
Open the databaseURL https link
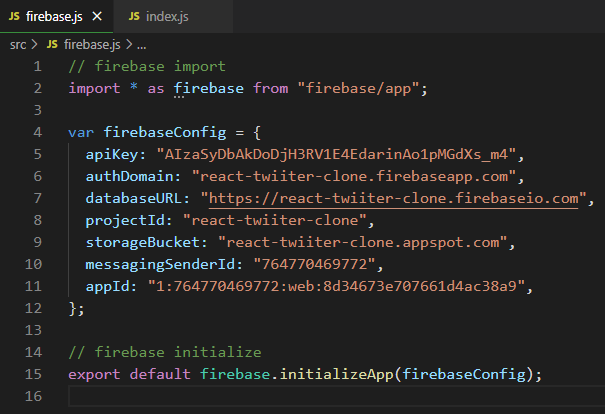point(394,198)
